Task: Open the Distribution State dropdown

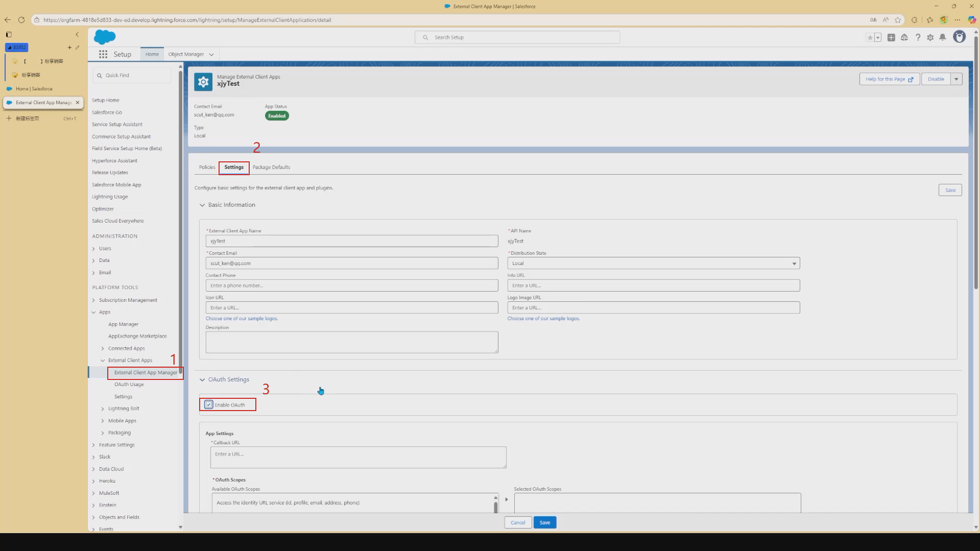Action: coord(654,263)
